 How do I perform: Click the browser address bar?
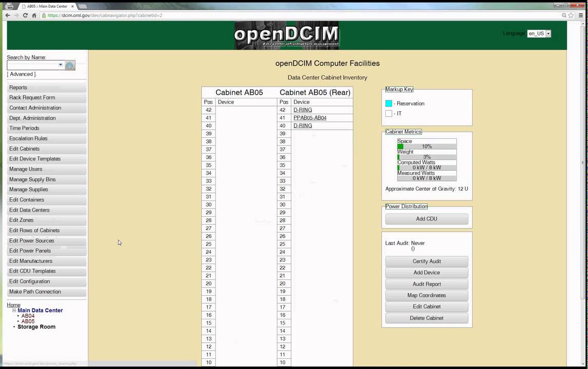(x=300, y=15)
